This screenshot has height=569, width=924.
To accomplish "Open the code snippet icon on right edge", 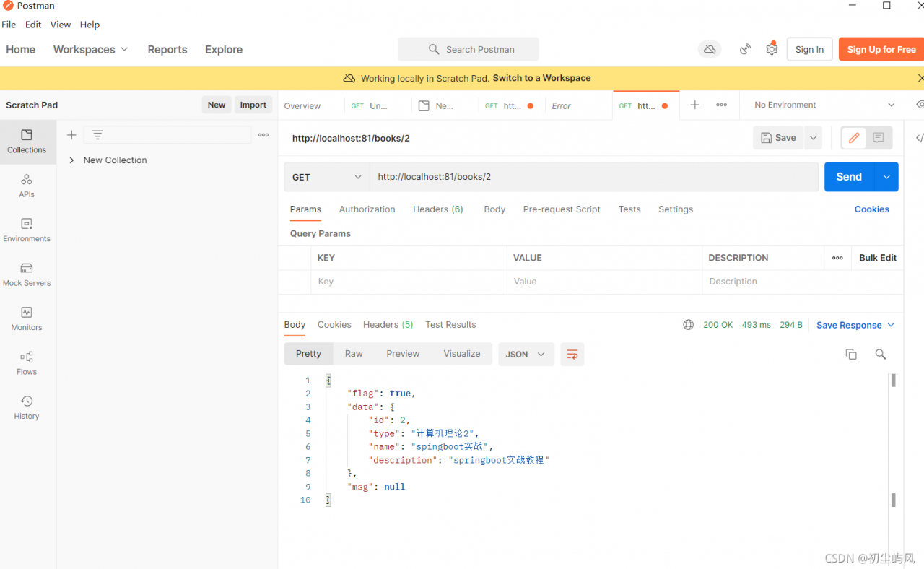I will pyautogui.click(x=919, y=137).
